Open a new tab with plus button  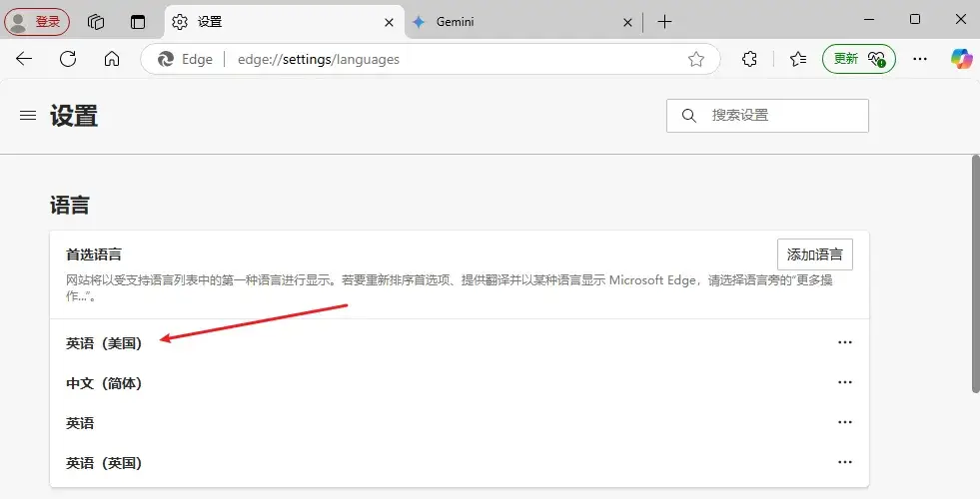coord(664,21)
